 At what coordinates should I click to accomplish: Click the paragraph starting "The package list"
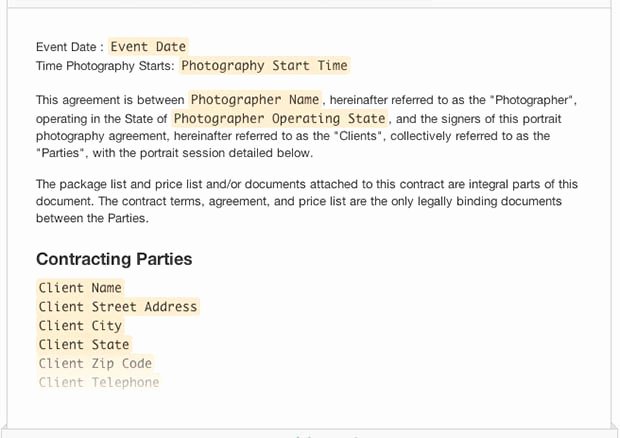pos(307,201)
